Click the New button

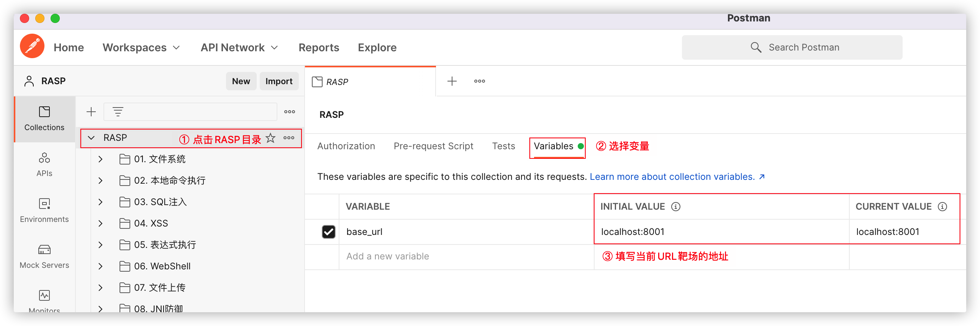click(x=241, y=81)
